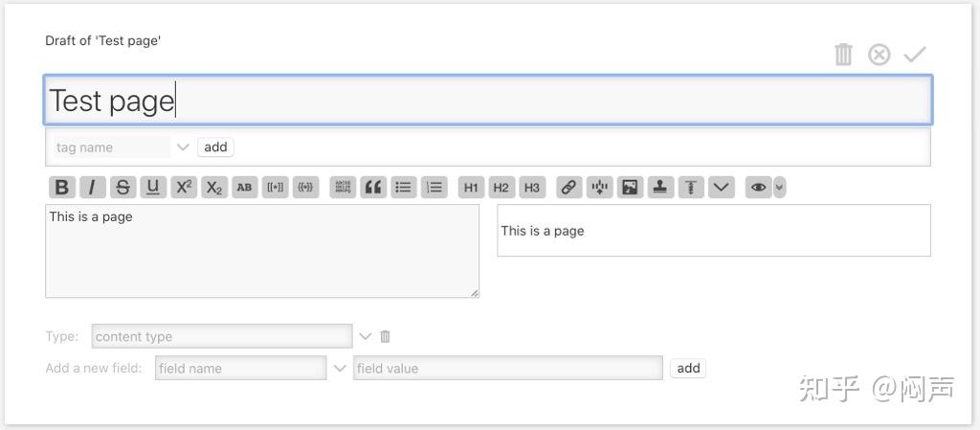
Task: Apply superscript formatting
Action: click(x=184, y=188)
